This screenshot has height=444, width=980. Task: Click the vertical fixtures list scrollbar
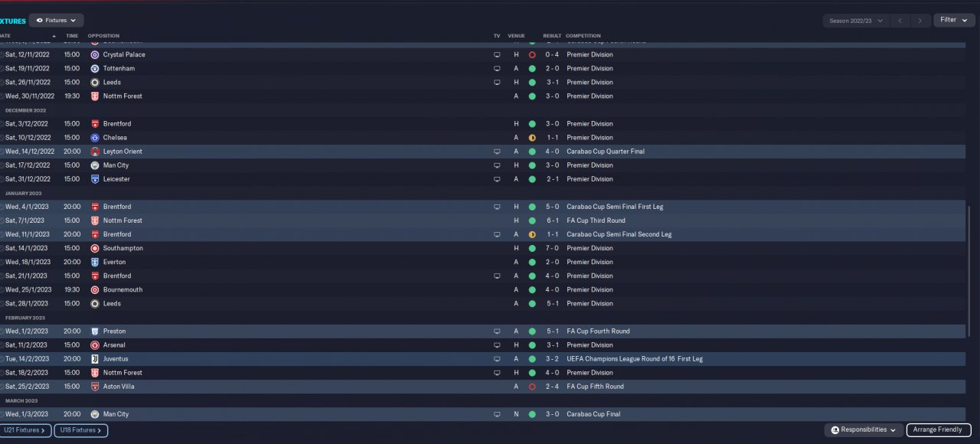(x=969, y=272)
